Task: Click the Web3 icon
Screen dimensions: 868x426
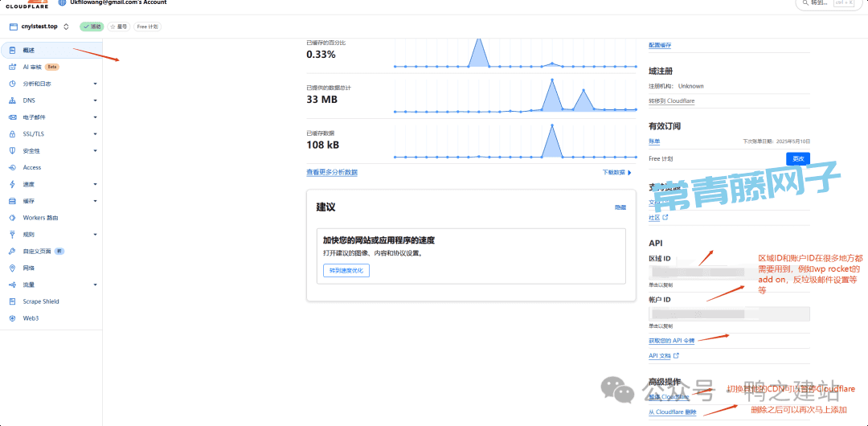Action: [12, 318]
